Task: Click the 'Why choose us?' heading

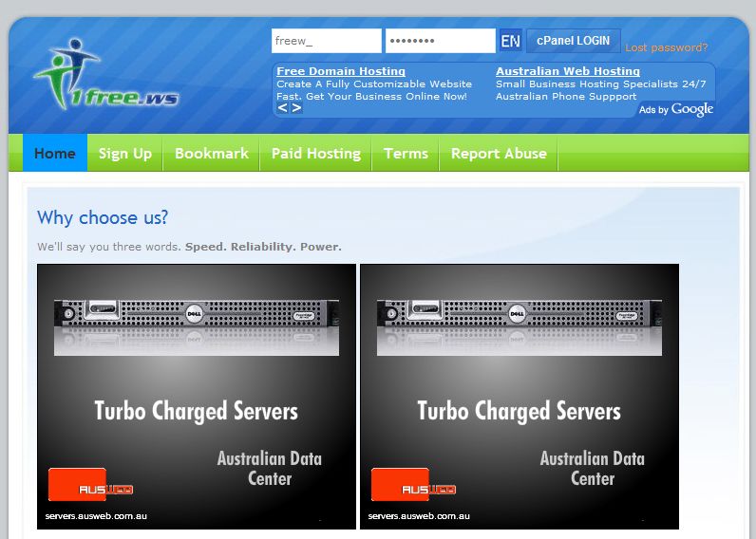Action: tap(103, 217)
